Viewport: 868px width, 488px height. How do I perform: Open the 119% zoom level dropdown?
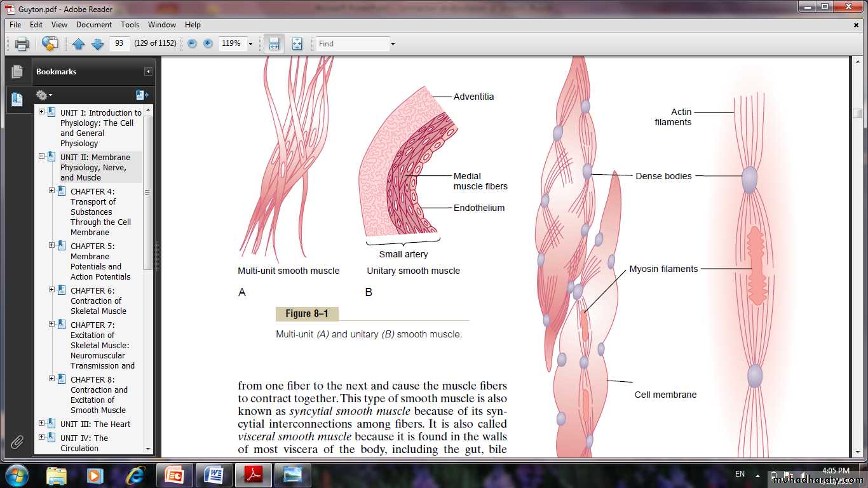[x=250, y=44]
